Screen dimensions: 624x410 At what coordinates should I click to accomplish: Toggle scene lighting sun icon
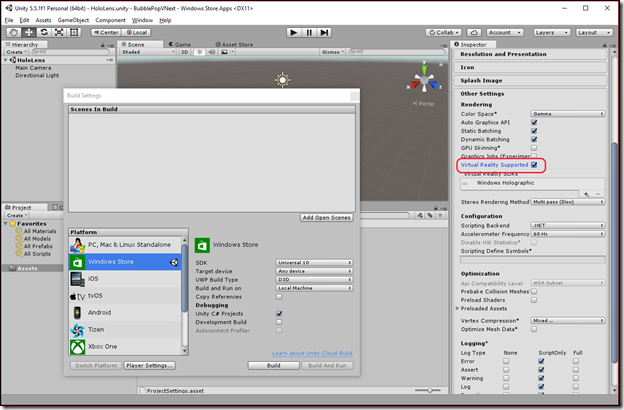(200, 52)
